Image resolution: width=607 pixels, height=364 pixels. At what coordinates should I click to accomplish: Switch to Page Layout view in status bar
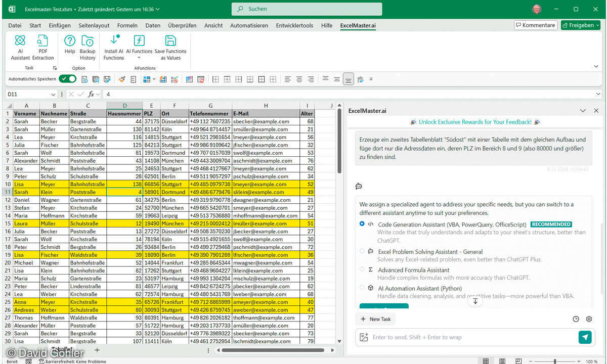pyautogui.click(x=502, y=361)
